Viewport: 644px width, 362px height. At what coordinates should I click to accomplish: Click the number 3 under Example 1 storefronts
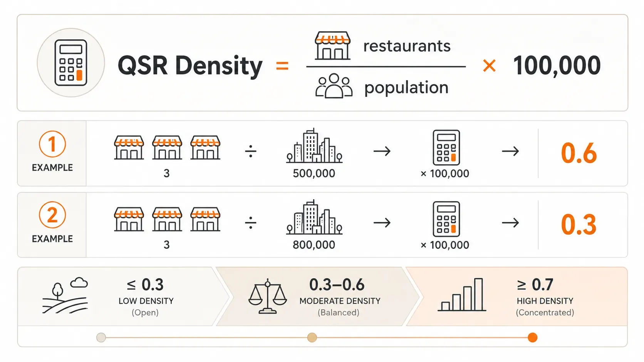point(166,173)
